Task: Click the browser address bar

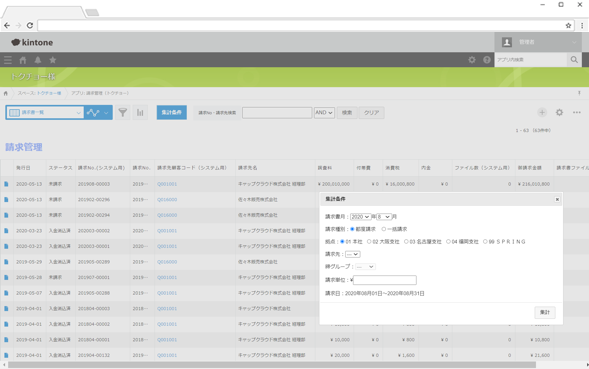Action: 301,26
